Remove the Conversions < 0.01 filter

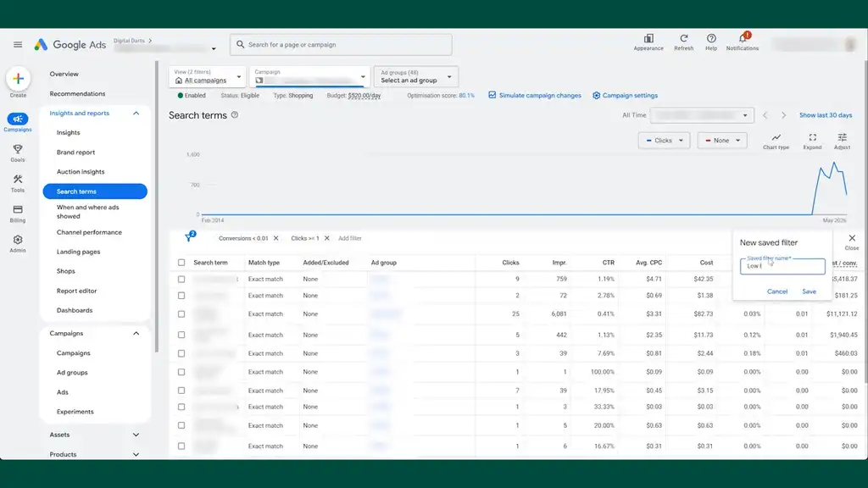pos(276,238)
